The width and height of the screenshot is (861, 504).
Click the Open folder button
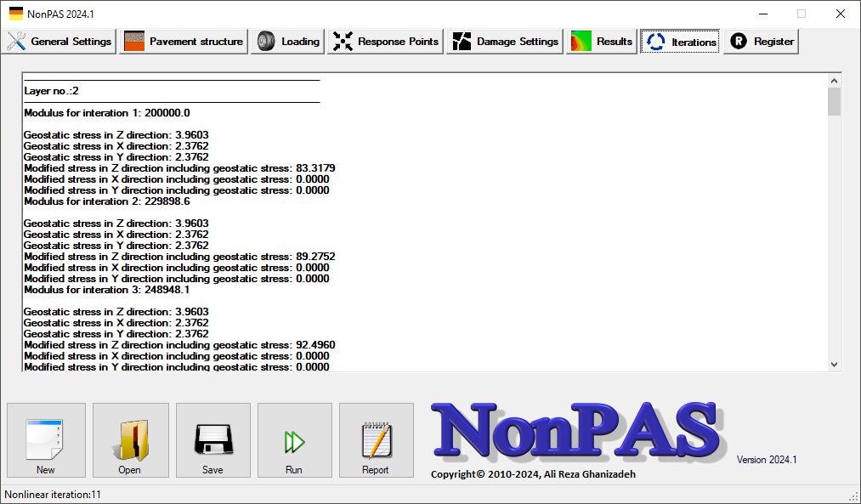(x=130, y=440)
